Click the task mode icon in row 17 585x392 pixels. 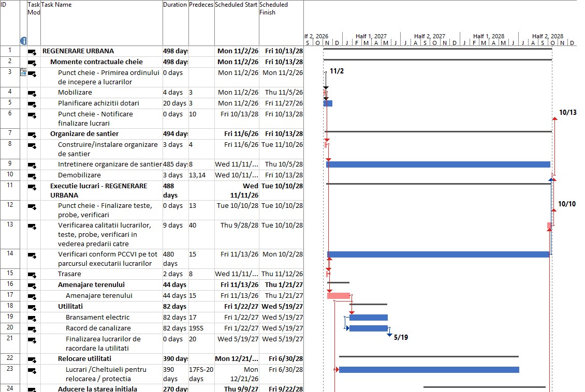[32, 297]
